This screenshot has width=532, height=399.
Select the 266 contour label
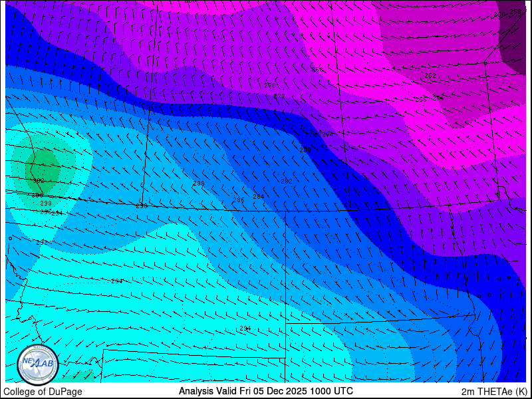point(421,99)
